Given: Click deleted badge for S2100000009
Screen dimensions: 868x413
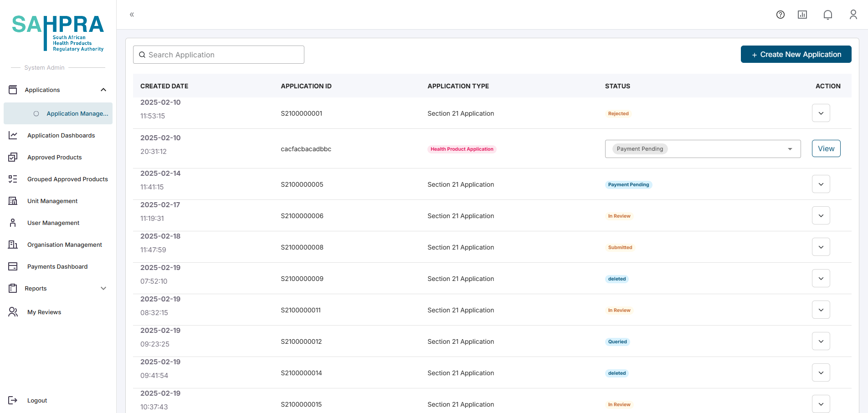Looking at the screenshot, I should (617, 279).
